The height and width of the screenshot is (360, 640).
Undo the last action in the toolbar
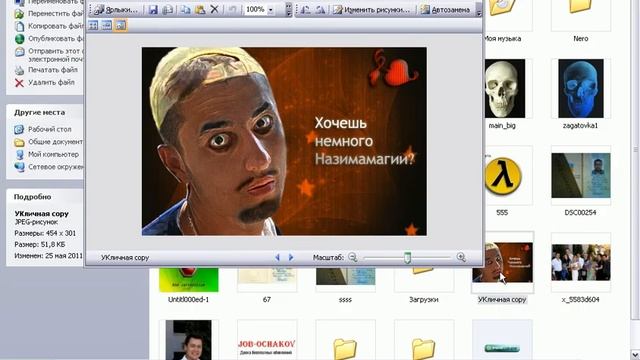pos(232,9)
